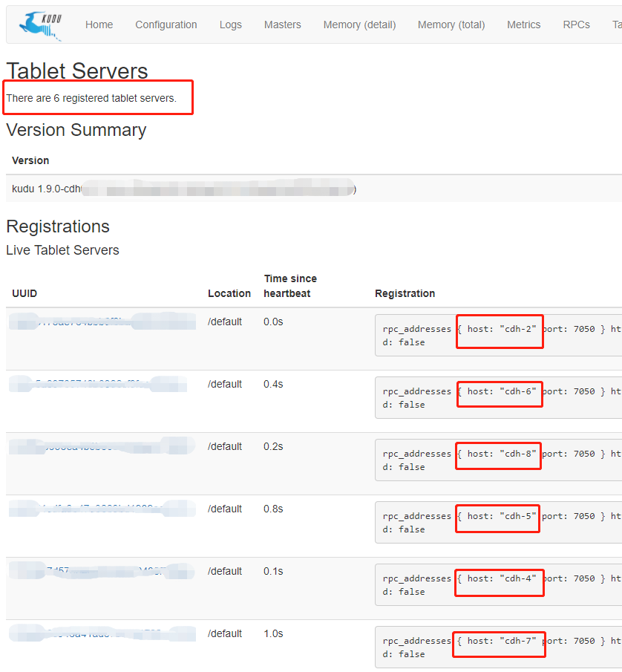Click /default location in cdh-8 row

click(225, 446)
